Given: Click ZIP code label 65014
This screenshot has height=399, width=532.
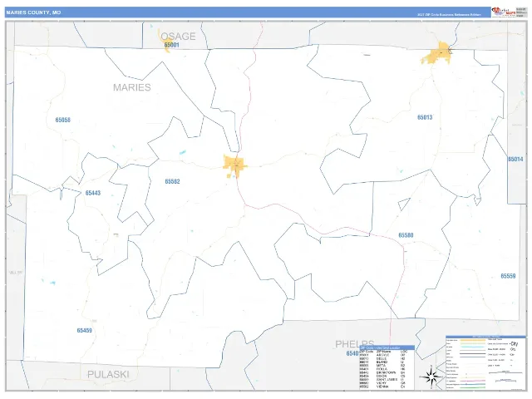Looking at the screenshot, I should point(515,159).
